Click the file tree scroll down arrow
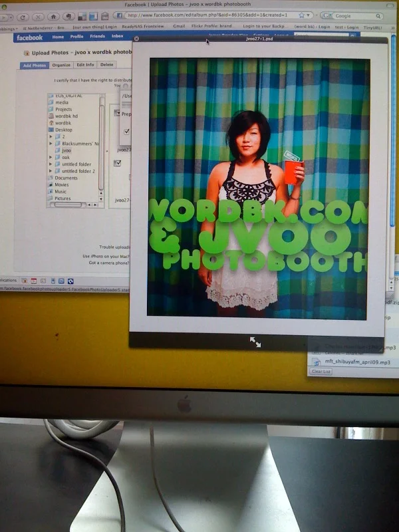The image size is (399, 532). (x=101, y=199)
